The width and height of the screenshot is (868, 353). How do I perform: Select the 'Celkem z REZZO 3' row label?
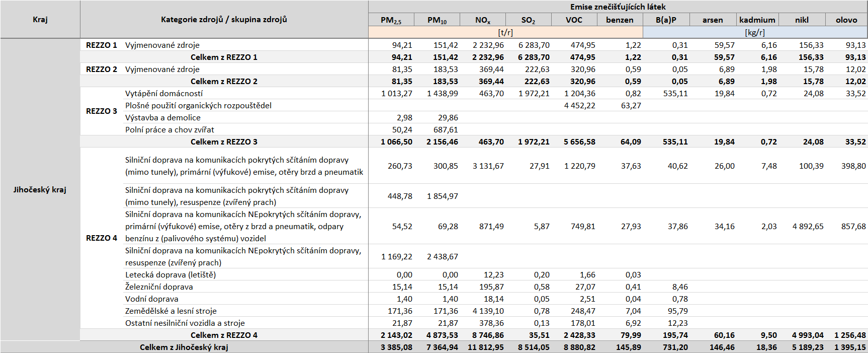224,142
